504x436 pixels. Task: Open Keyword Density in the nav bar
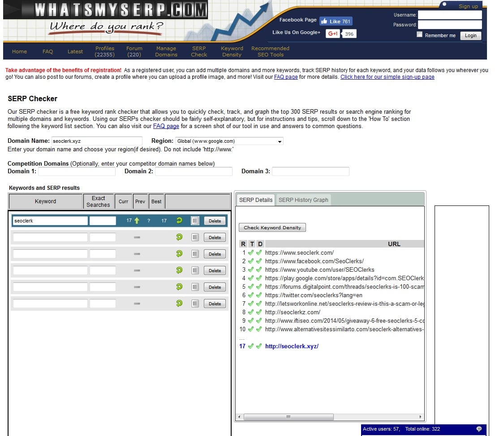coord(232,51)
